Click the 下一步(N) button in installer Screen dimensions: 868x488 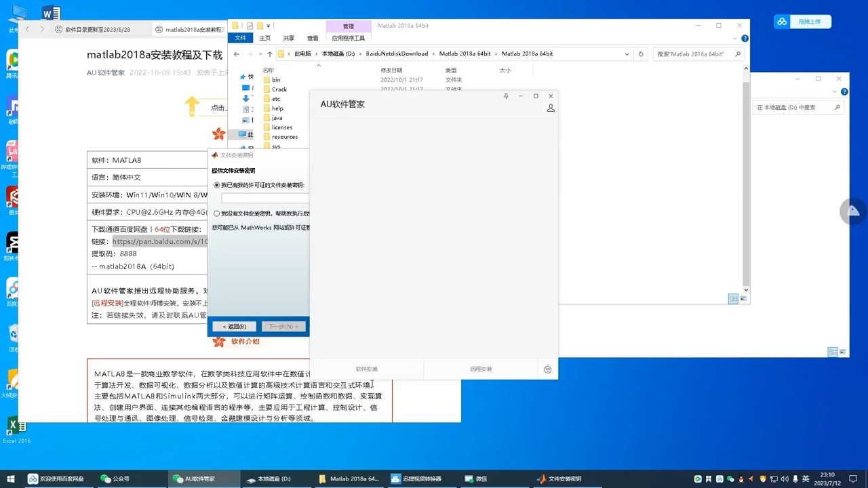tap(283, 327)
